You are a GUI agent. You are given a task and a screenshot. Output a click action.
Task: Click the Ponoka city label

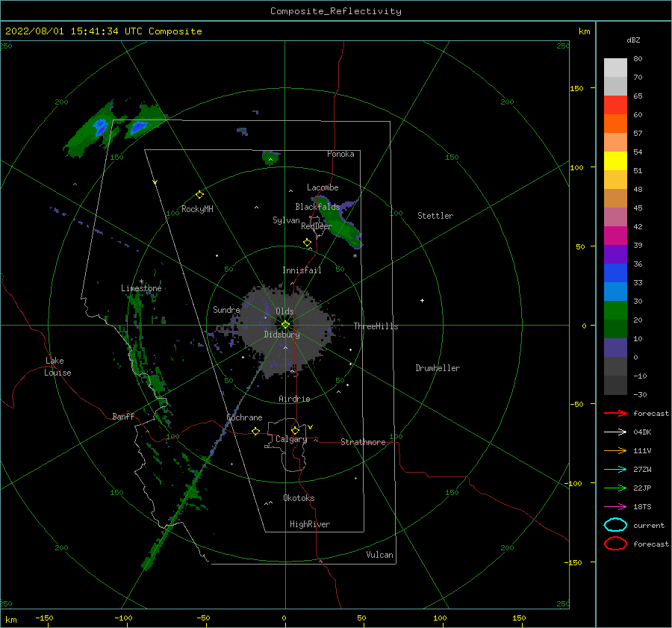coord(340,154)
